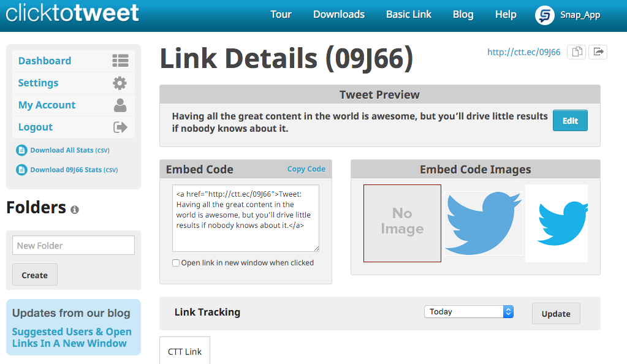This screenshot has height=364, width=627.
Task: Go to My Account in sidebar
Action: (x=47, y=105)
